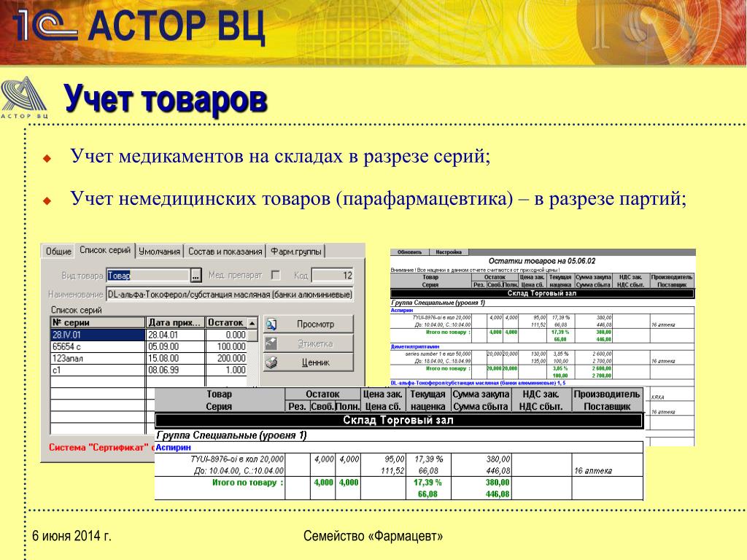Click the 95,00 purchase price cell in enlarged report
Screen dimensions: 747x560
[x=395, y=459]
